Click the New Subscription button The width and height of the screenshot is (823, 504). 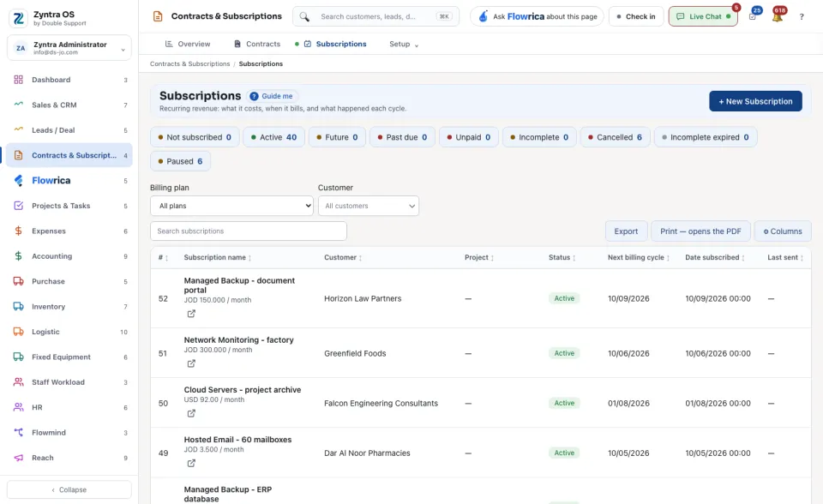coord(755,101)
